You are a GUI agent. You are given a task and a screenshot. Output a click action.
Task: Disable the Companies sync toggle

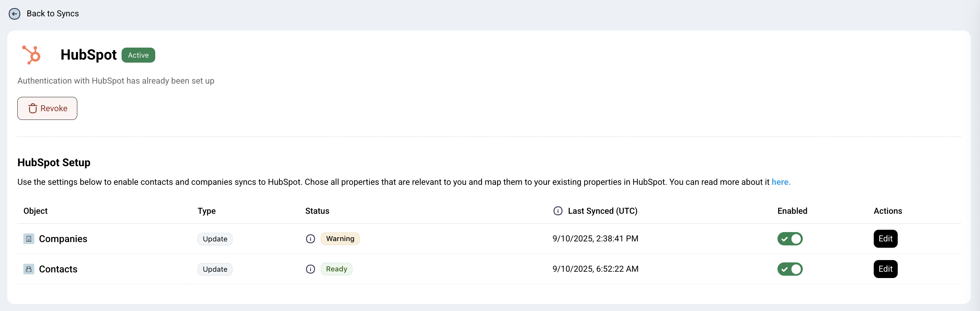(790, 239)
